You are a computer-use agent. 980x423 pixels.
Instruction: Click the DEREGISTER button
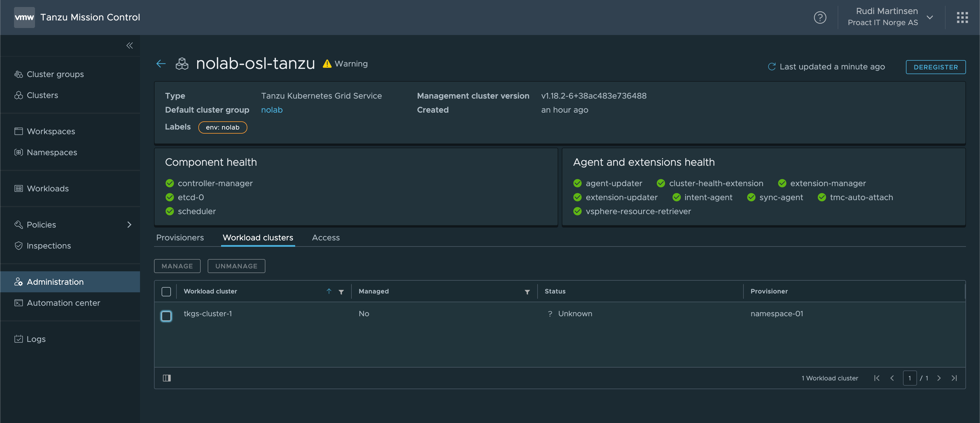tap(935, 67)
